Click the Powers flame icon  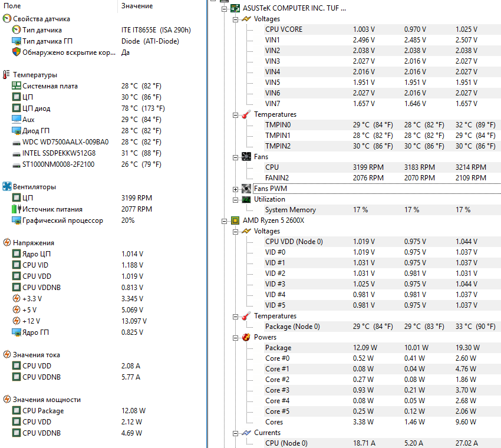point(246,337)
